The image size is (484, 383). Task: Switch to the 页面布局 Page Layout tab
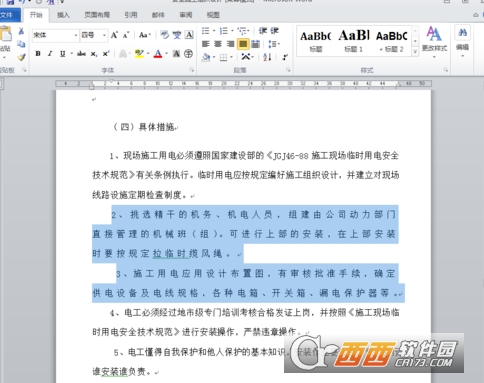[97, 15]
